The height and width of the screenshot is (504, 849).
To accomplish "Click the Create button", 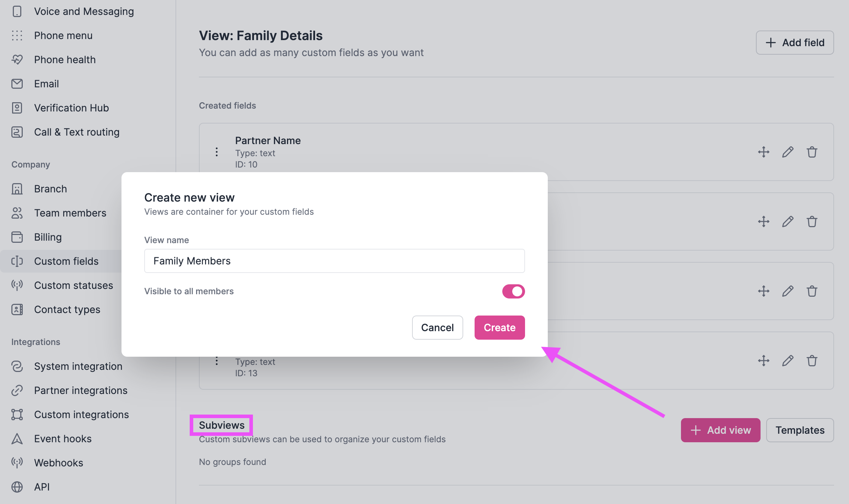I will (x=499, y=327).
